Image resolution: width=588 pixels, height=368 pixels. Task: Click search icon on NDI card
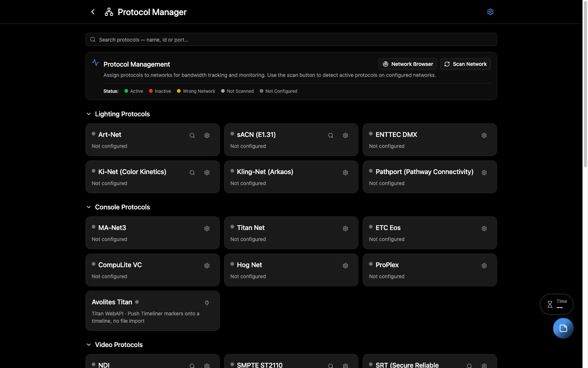(x=192, y=366)
